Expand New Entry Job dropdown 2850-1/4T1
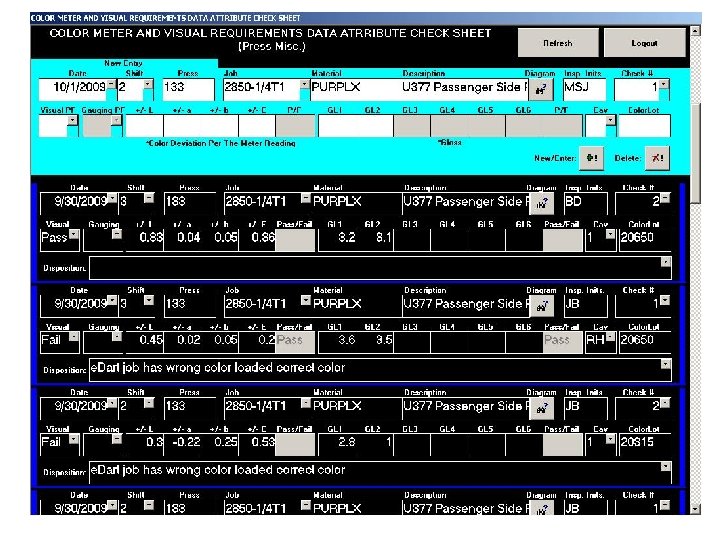 (304, 85)
